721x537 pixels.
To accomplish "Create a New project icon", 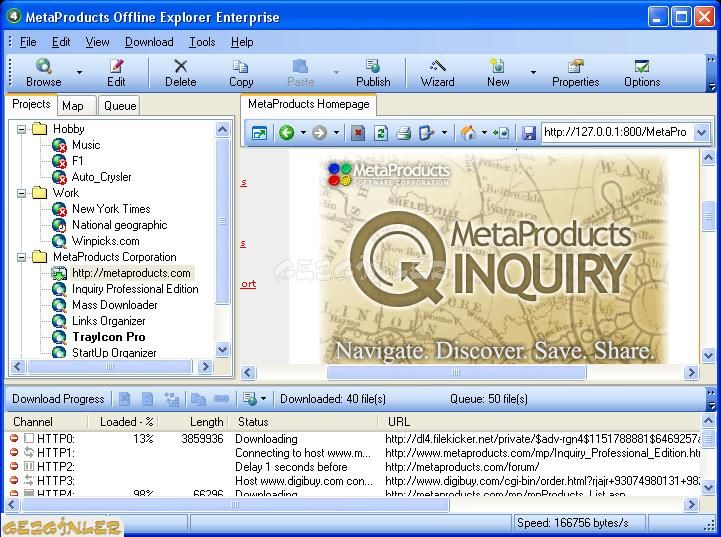I will coord(498,73).
